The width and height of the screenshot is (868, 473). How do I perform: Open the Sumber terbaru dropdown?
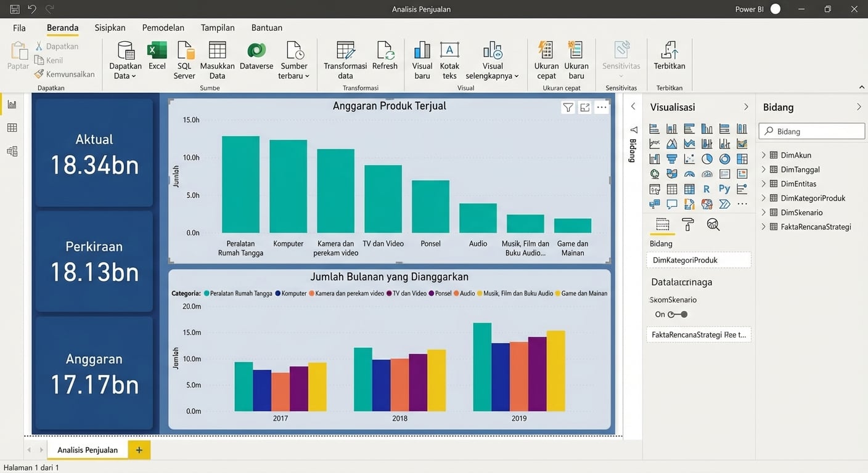point(294,71)
